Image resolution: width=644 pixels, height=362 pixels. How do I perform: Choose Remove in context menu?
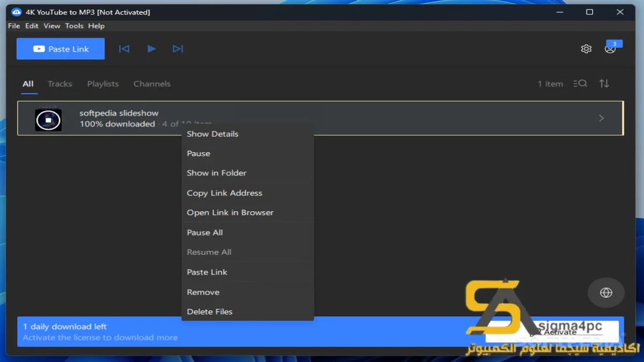click(247, 292)
